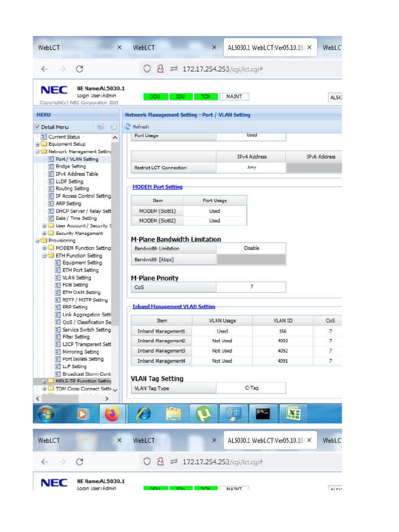The height and width of the screenshot is (532, 399).
Task: Toggle the Detail Menu checkbox
Action: click(37, 127)
